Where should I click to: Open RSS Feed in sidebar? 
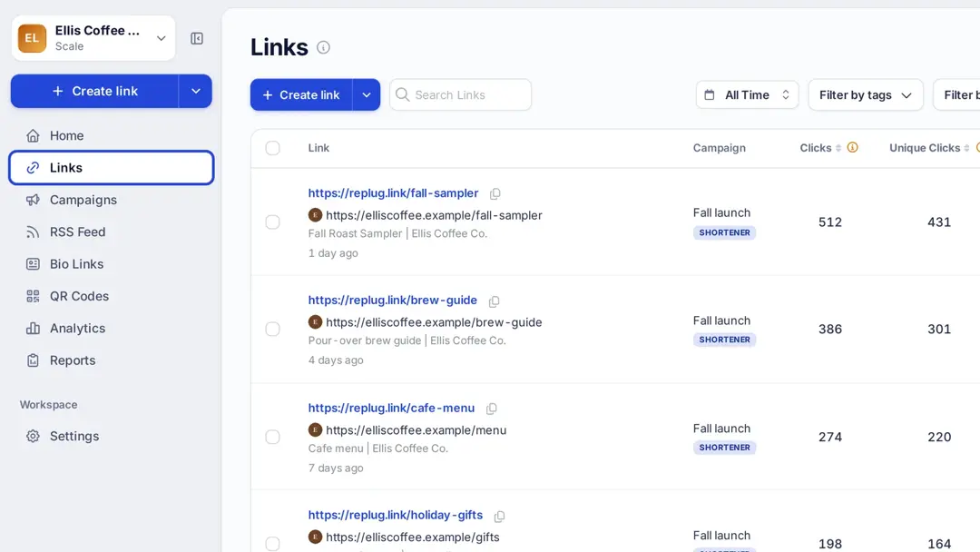[x=112, y=232]
